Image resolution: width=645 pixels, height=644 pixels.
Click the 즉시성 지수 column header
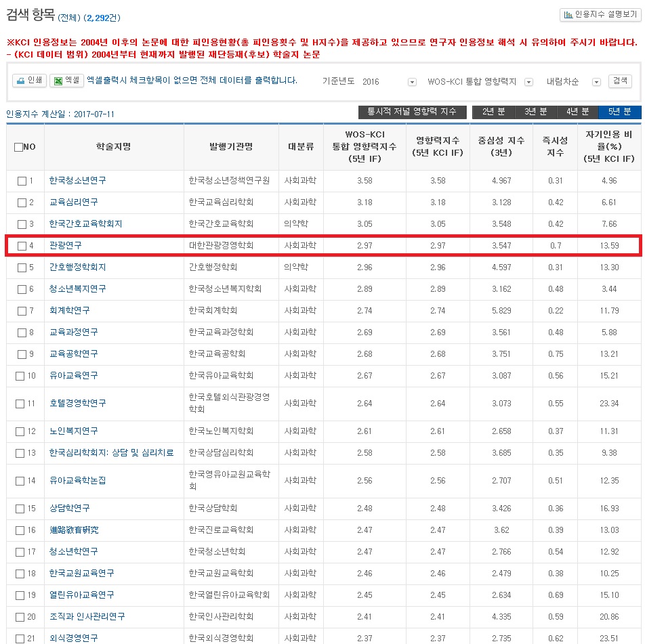point(555,147)
